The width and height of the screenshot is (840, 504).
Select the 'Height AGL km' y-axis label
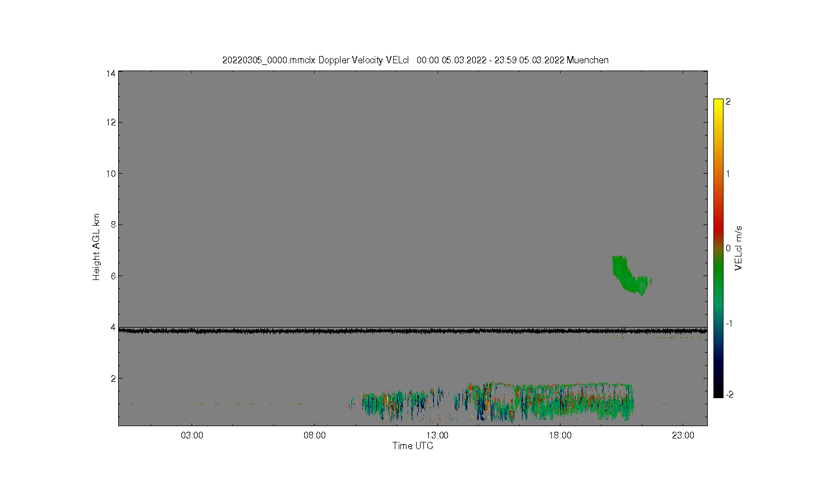96,247
